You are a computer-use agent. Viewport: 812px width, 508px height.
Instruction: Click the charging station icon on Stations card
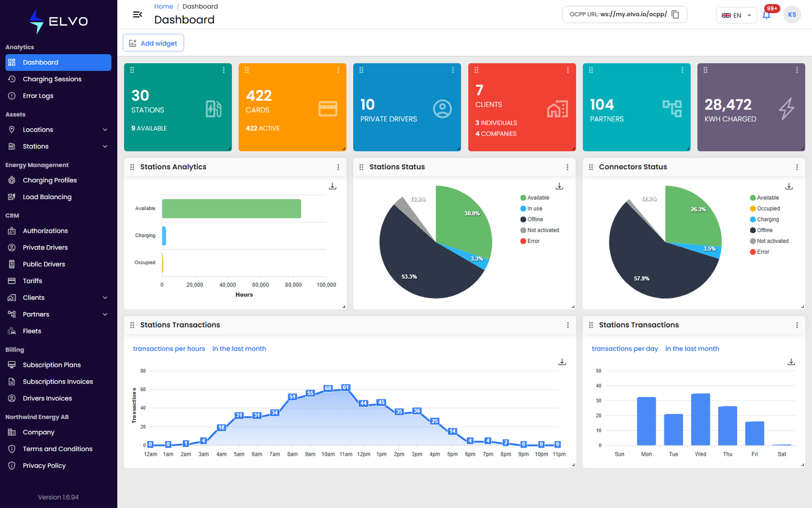pos(214,109)
